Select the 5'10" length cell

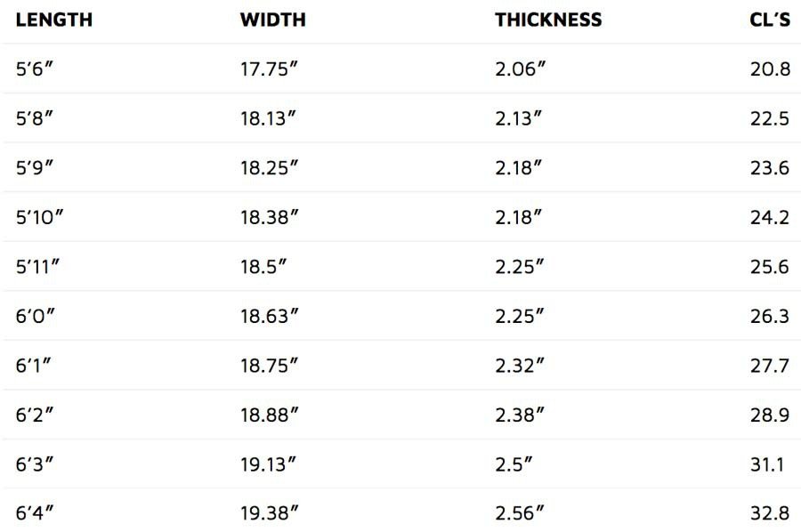click(x=39, y=217)
